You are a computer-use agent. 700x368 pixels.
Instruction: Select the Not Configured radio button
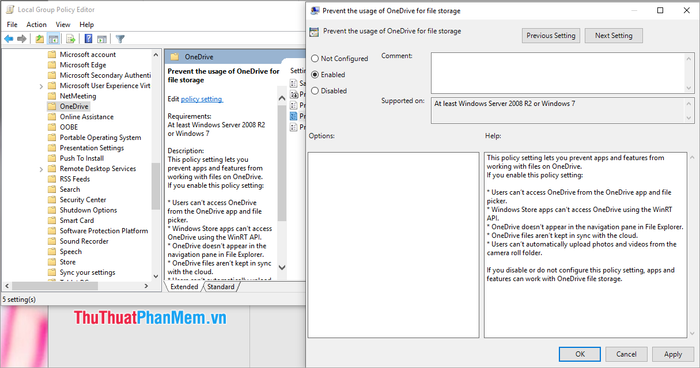click(315, 59)
